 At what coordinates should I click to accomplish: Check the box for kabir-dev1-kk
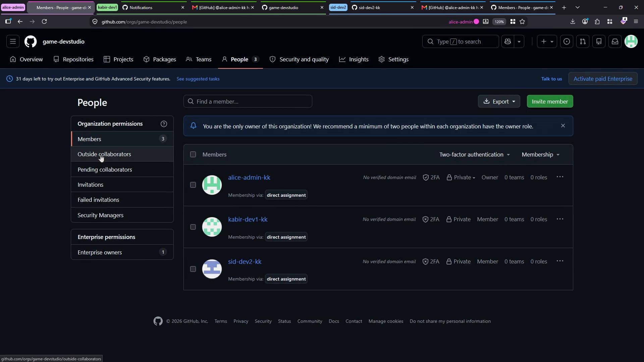[x=193, y=227]
